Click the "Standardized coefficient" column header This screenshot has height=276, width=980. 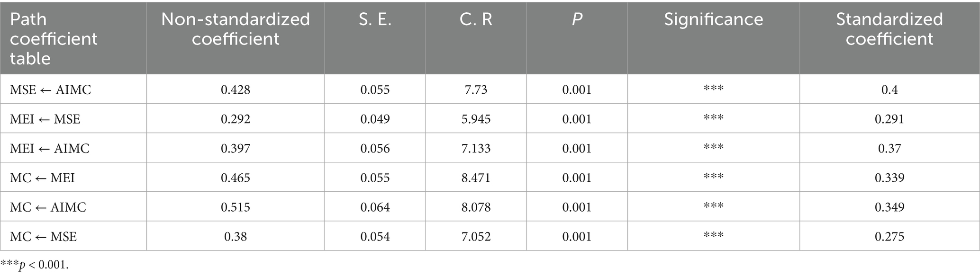click(x=889, y=28)
